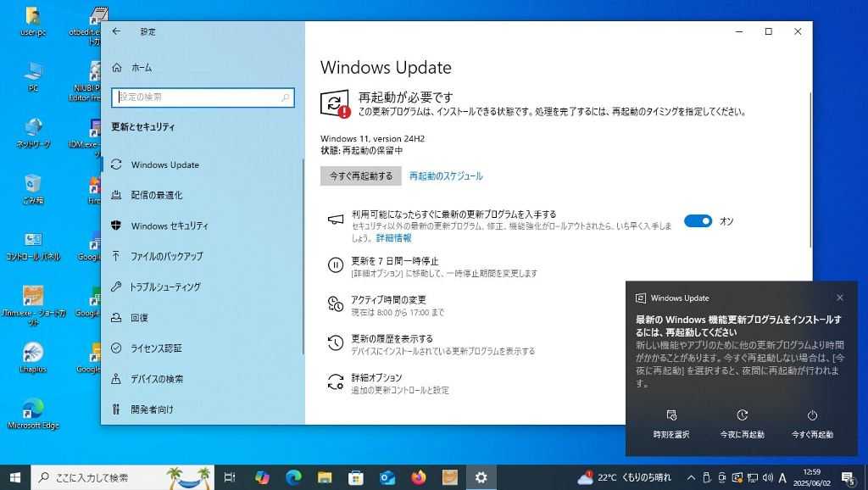Open the volume speaker tray icon
The height and width of the screenshot is (490, 868).
pos(767,477)
